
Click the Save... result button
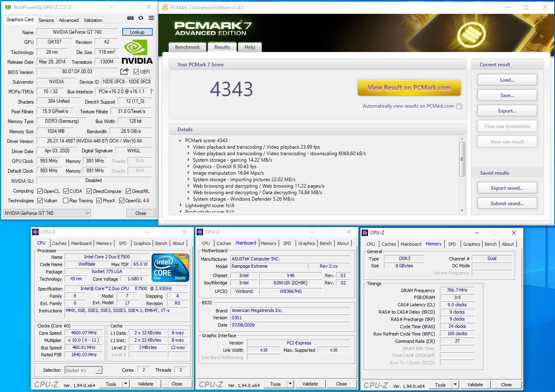[507, 95]
